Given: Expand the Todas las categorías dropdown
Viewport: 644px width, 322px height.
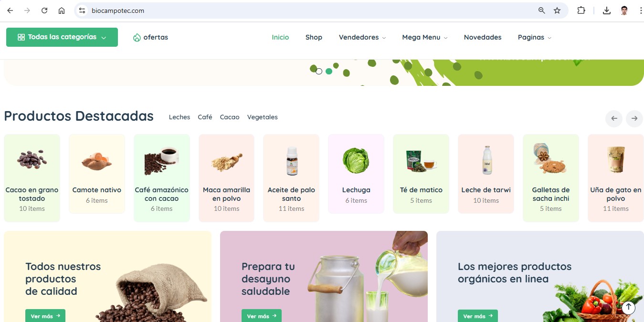Looking at the screenshot, I should pyautogui.click(x=62, y=37).
